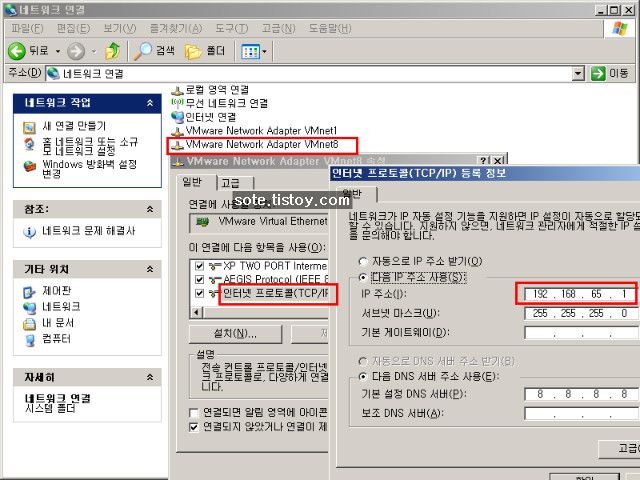This screenshot has height=480, width=640.
Task: Select VMware Network Adapter VMnet1 icon
Action: pos(177,131)
